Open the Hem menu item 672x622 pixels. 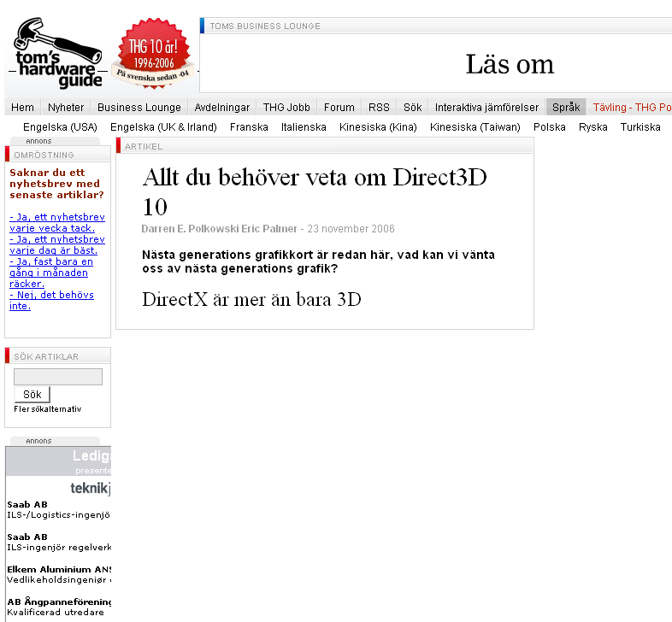tap(22, 107)
